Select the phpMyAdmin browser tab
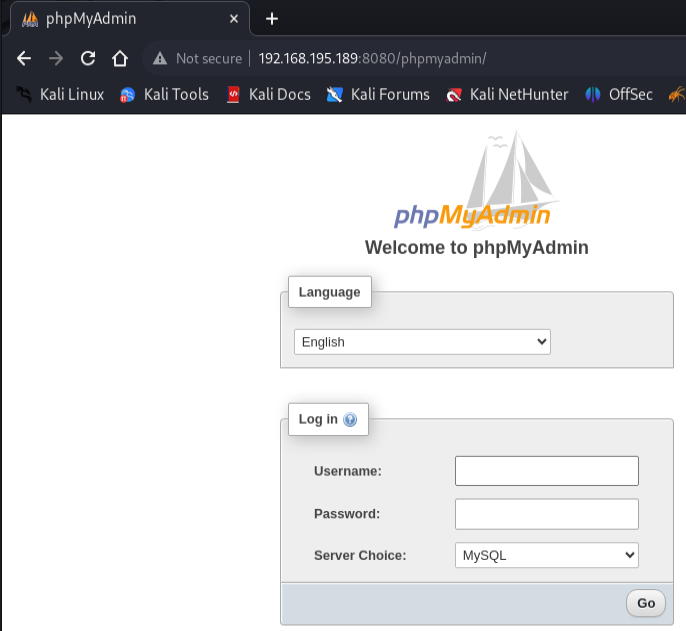 (x=130, y=19)
